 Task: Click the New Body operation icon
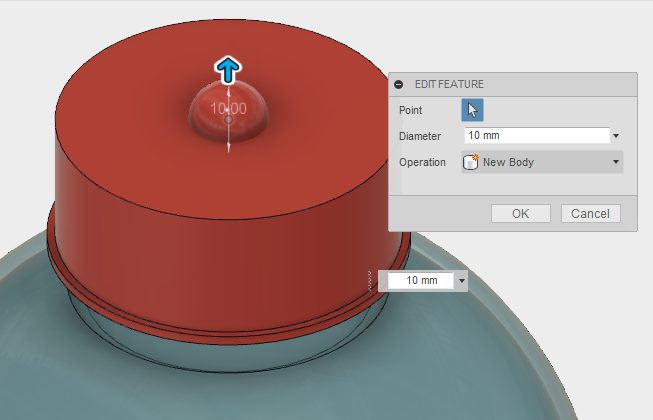pos(471,162)
